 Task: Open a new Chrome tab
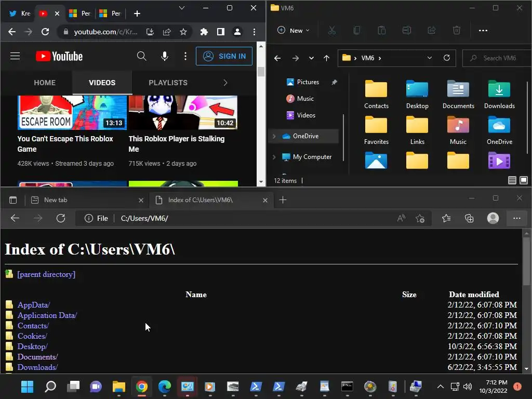point(137,14)
